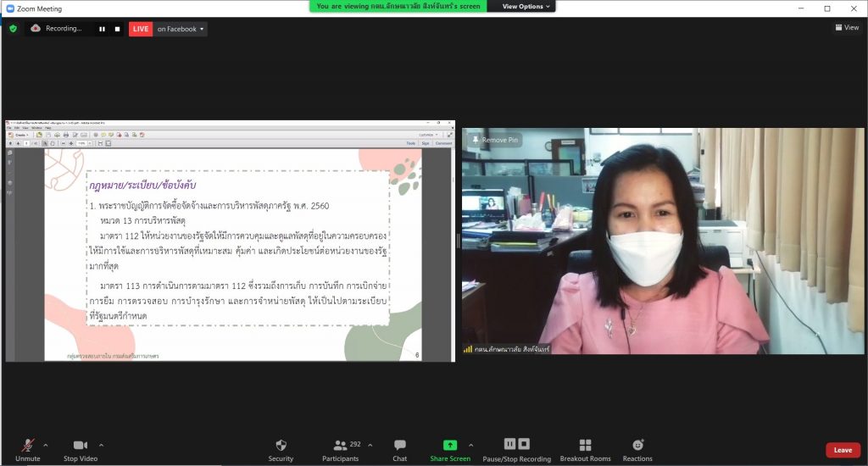
Task: Click the green encryption shield icon
Action: 13,29
